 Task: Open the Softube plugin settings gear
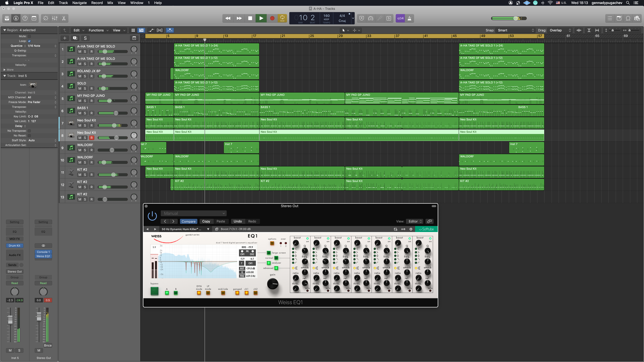pos(411,229)
